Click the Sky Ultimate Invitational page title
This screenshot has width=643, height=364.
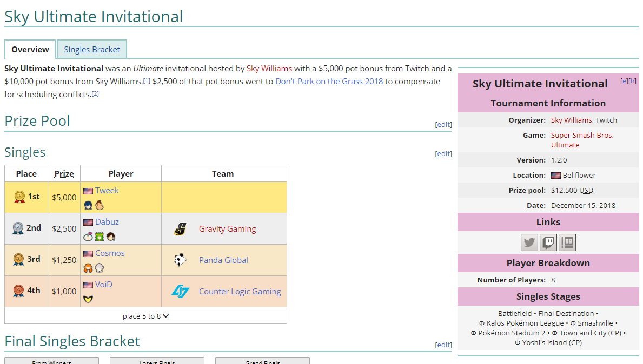click(94, 17)
